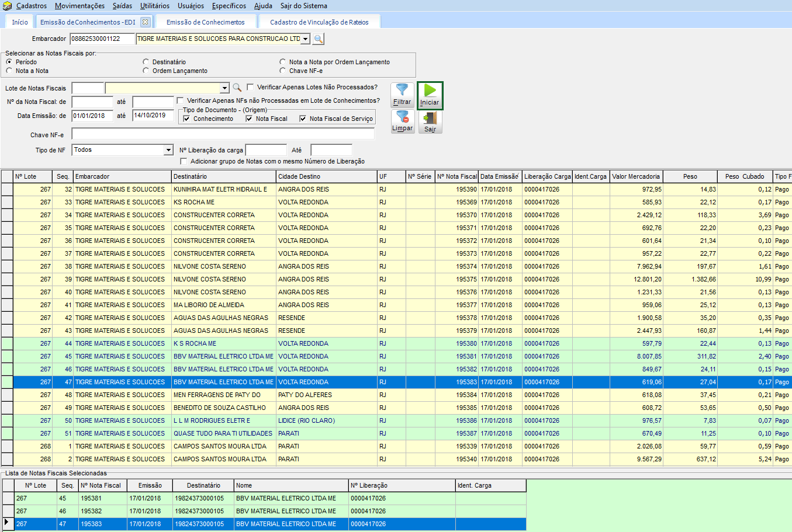Click the search magnifier next to Embarcador
The image size is (792, 532).
tap(318, 39)
